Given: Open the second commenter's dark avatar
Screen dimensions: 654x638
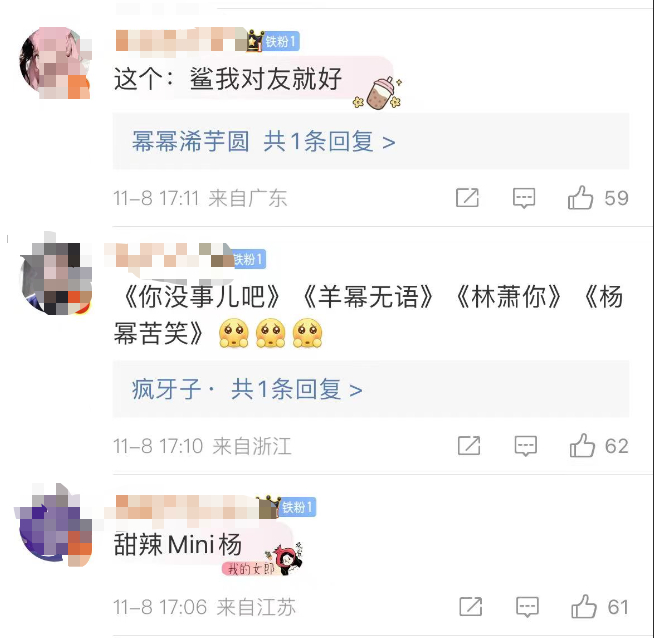Looking at the screenshot, I should tap(55, 279).
